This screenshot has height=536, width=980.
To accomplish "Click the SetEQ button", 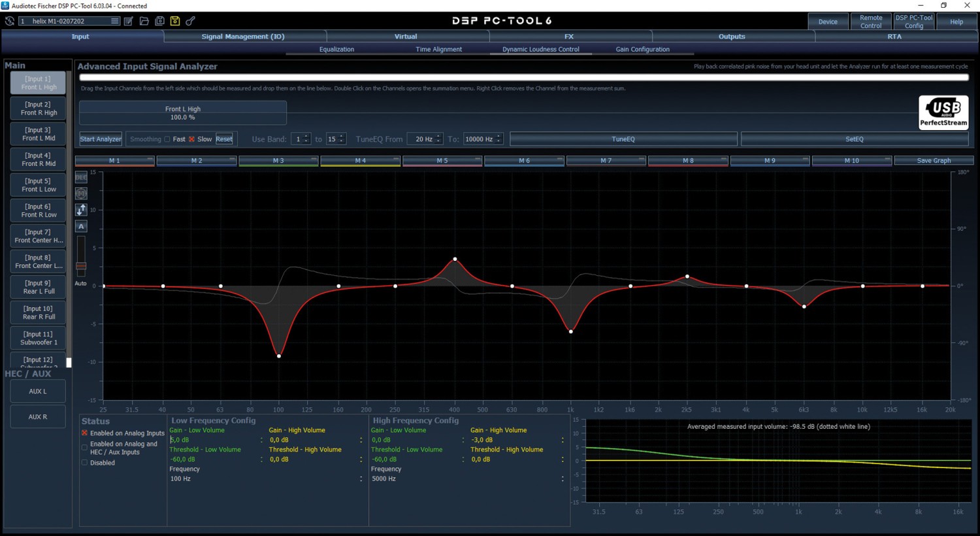I will (x=855, y=139).
